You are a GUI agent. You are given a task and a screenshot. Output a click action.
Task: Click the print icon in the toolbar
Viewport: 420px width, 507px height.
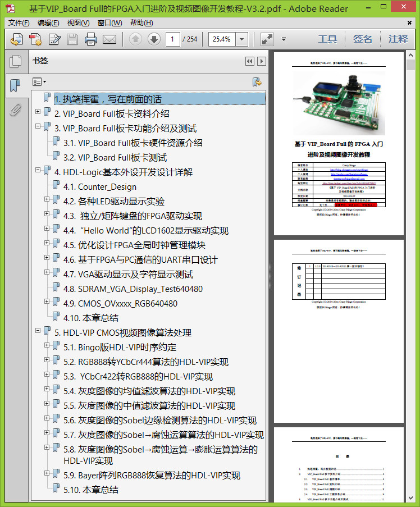coord(91,39)
